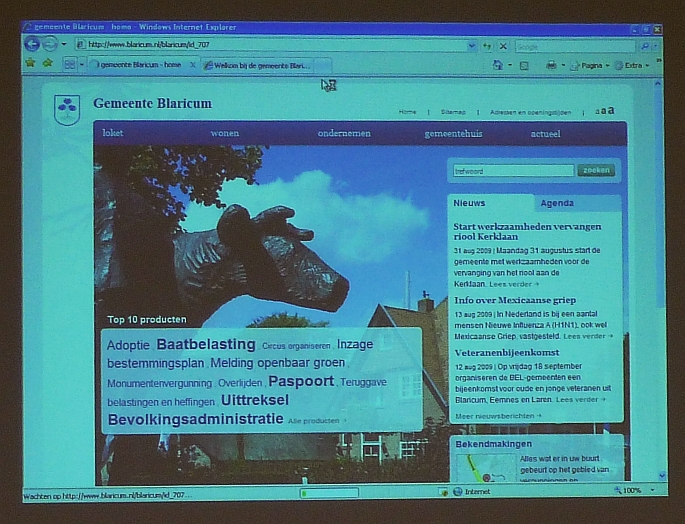Open the 'gemeentehuis' navigation menu item
Viewport: 685px width, 524px height.
pos(453,133)
